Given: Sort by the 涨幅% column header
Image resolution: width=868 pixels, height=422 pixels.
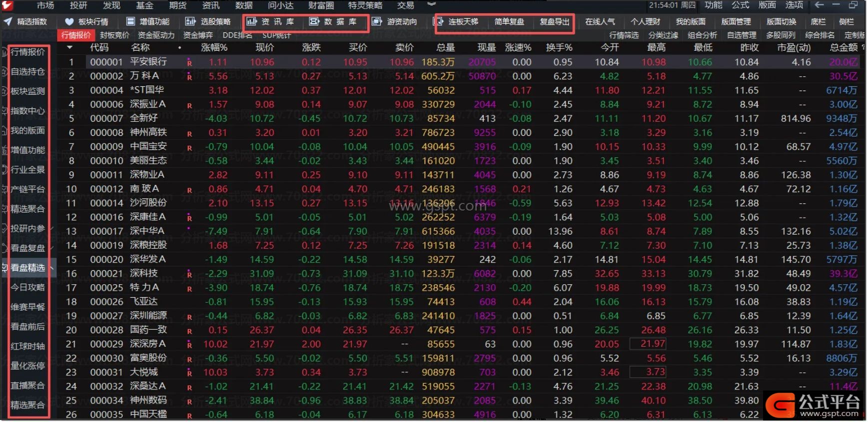Looking at the screenshot, I should [x=214, y=47].
